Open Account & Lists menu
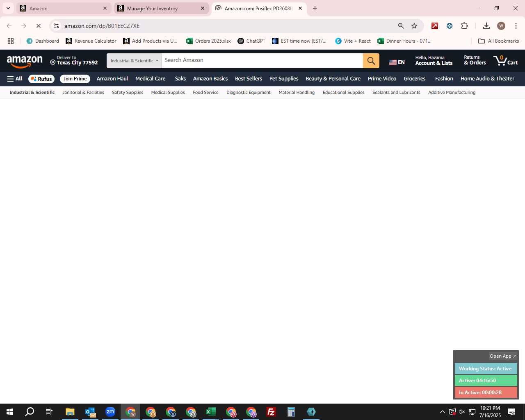This screenshot has height=420, width=525. (434, 60)
